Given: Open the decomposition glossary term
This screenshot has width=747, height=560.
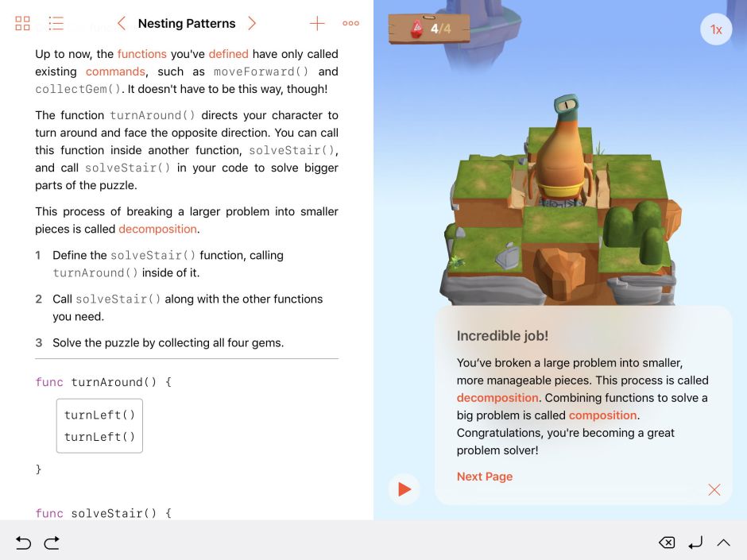Looking at the screenshot, I should tap(498, 398).
